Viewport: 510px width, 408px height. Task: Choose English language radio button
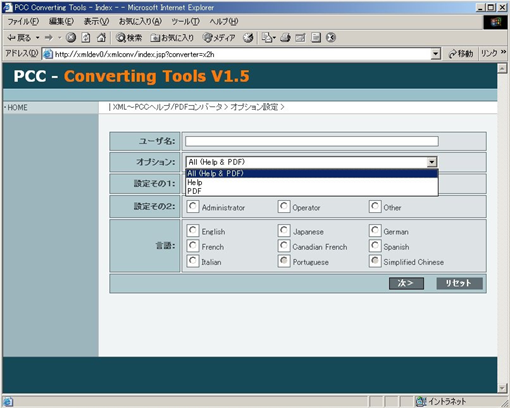(193, 231)
